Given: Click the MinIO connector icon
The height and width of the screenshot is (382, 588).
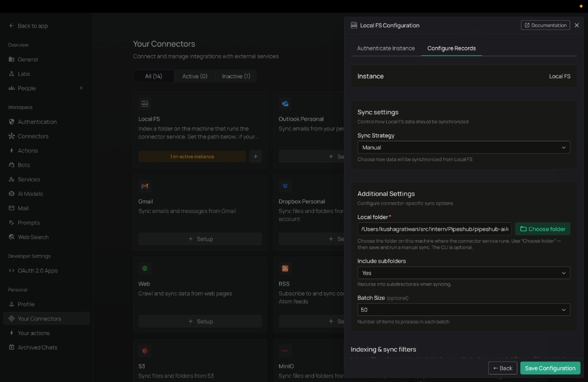Looking at the screenshot, I should pyautogui.click(x=285, y=351).
